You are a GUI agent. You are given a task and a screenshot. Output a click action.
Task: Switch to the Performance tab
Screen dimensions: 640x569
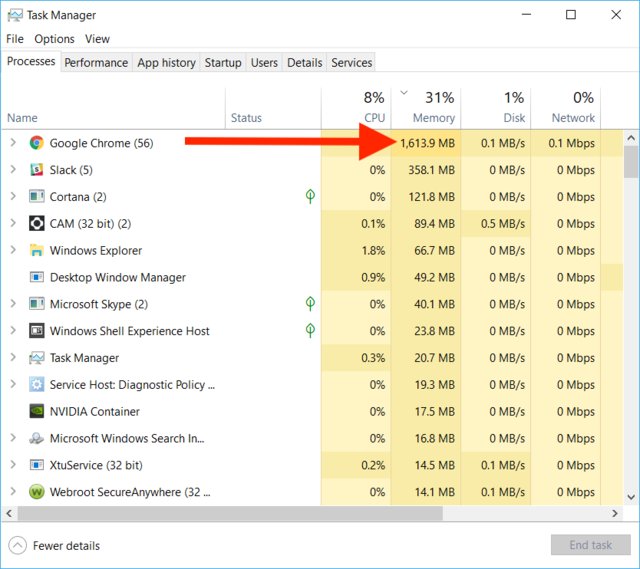(96, 63)
